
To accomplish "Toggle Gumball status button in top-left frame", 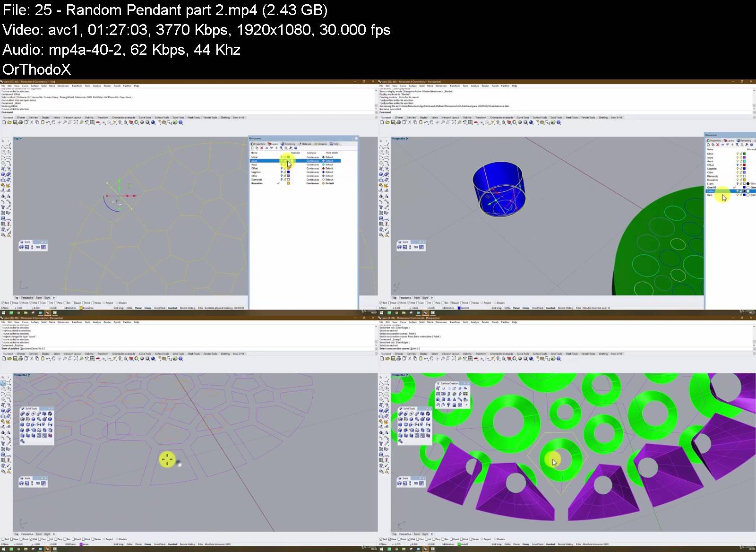I will pyautogui.click(x=172, y=308).
